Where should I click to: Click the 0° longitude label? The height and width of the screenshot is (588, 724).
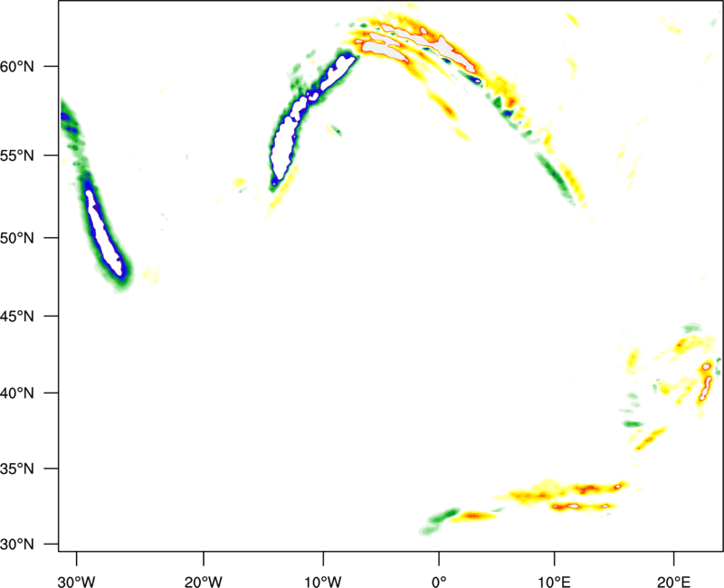click(x=439, y=582)
